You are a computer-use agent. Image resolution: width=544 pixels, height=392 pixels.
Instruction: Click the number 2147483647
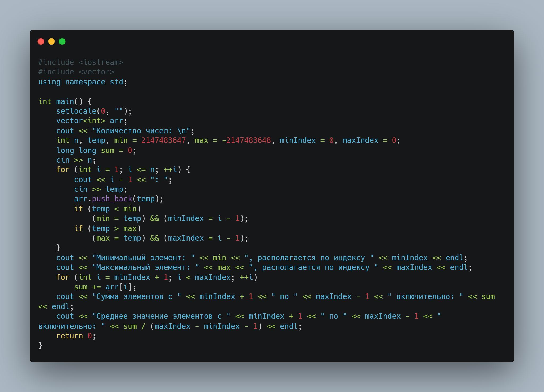(163, 140)
